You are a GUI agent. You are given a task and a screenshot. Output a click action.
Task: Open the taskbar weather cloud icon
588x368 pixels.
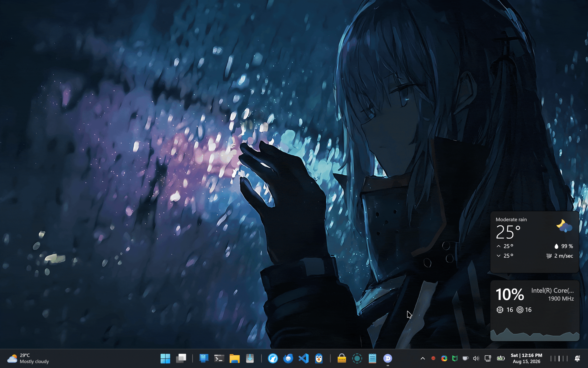pos(12,358)
